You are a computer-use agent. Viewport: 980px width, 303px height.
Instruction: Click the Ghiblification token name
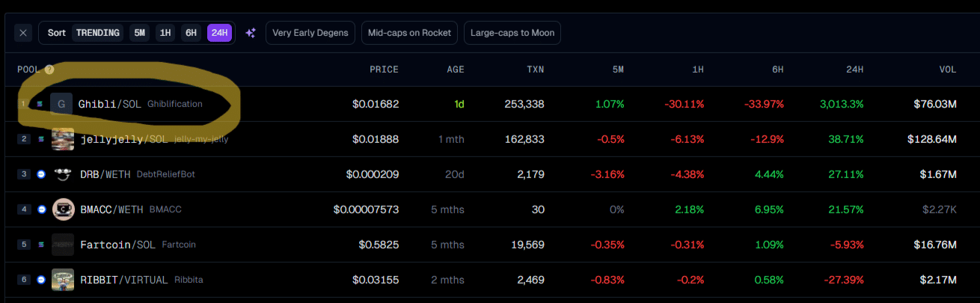pos(175,104)
